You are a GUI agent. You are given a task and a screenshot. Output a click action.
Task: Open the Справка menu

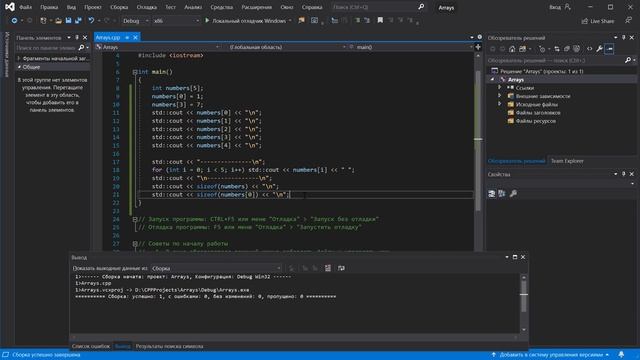click(312, 7)
